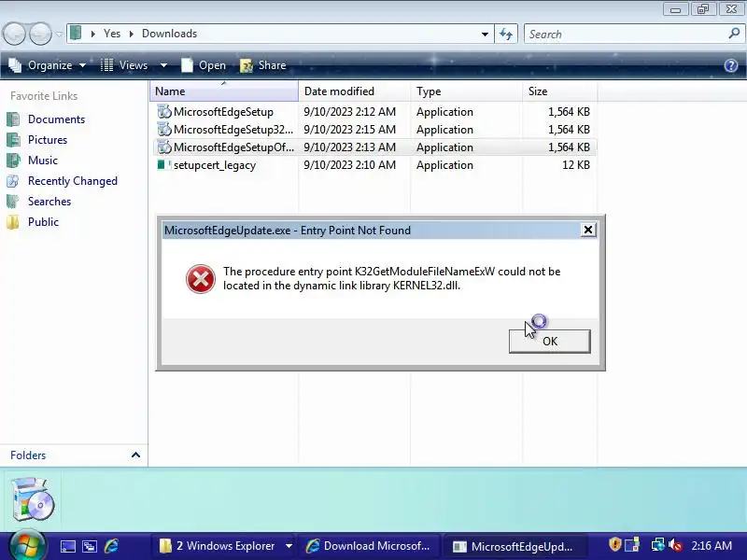Click 9/10/2023 2:10 AM date cell

349,165
